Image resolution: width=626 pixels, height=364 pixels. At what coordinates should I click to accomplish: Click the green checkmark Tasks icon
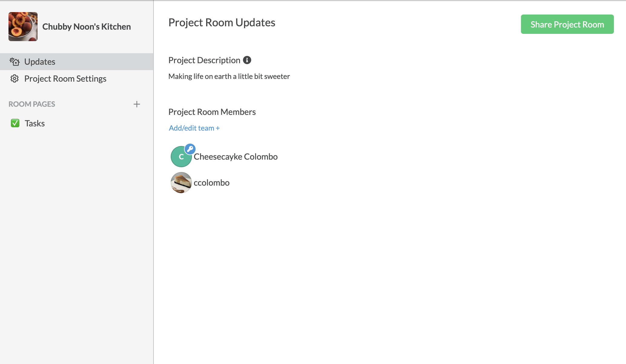[x=15, y=123]
